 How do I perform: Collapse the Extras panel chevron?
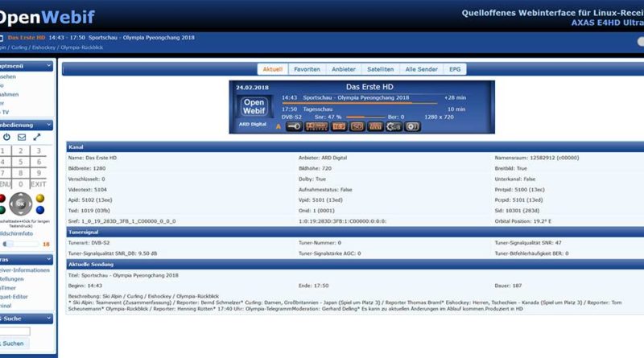(49, 260)
